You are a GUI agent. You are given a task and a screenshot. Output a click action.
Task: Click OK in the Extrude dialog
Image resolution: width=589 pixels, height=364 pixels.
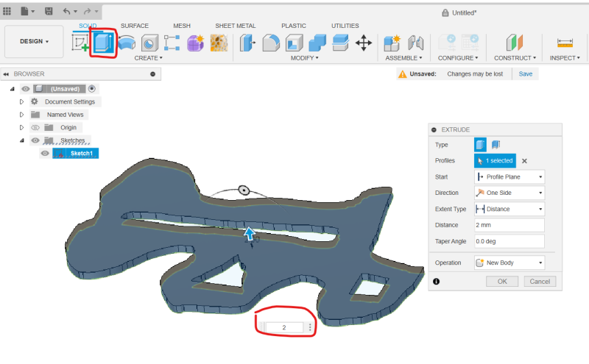point(502,282)
